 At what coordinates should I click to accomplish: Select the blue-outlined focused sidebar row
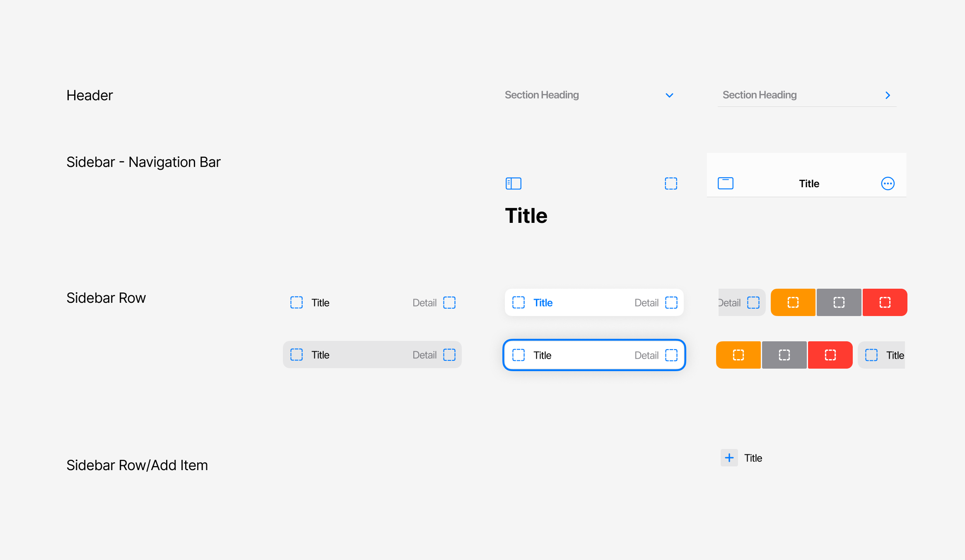594,355
